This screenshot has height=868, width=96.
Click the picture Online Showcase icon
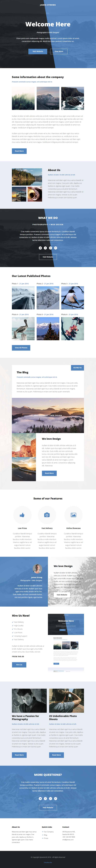coord(73,515)
